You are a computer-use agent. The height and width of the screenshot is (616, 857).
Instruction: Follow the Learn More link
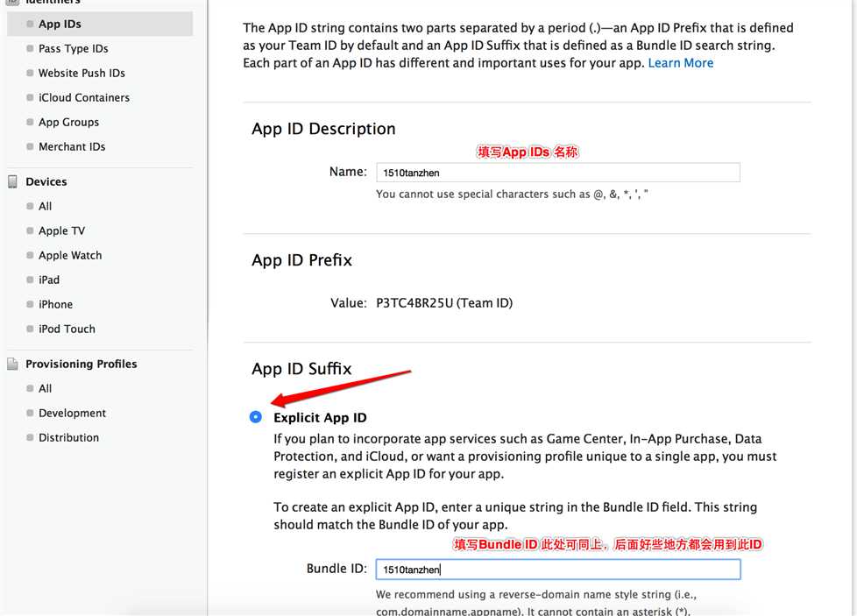[x=681, y=63]
